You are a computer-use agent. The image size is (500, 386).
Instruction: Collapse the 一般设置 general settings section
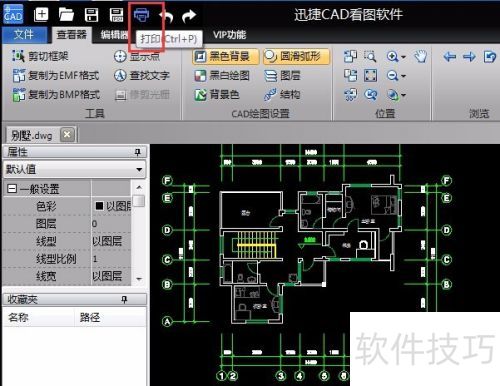[x=12, y=189]
